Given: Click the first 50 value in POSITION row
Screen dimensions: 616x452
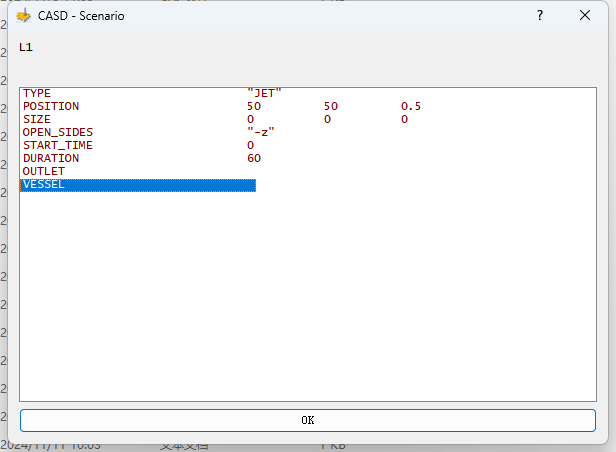Looking at the screenshot, I should click(x=254, y=106).
